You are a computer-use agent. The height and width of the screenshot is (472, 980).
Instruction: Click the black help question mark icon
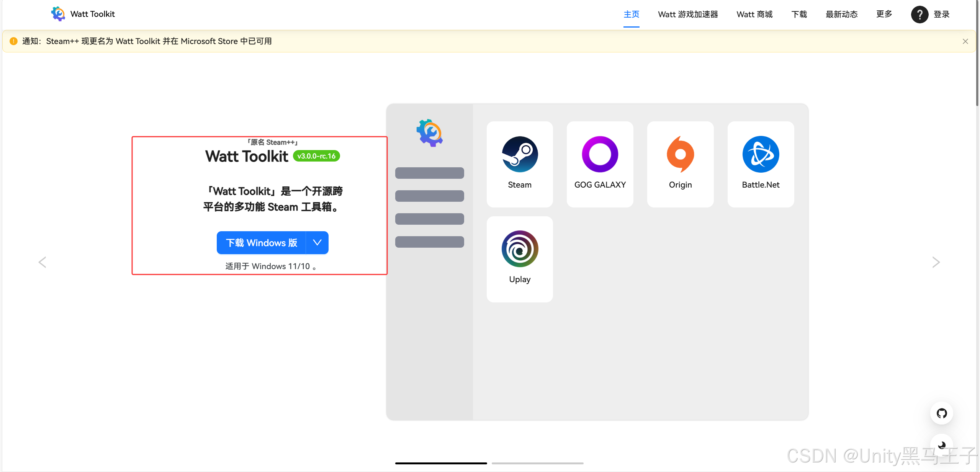919,15
